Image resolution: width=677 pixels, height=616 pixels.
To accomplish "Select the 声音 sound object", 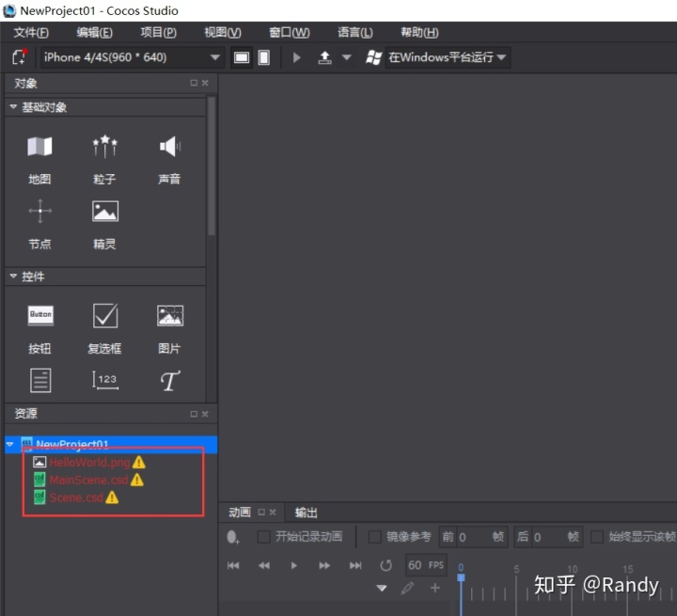I will tap(169, 159).
